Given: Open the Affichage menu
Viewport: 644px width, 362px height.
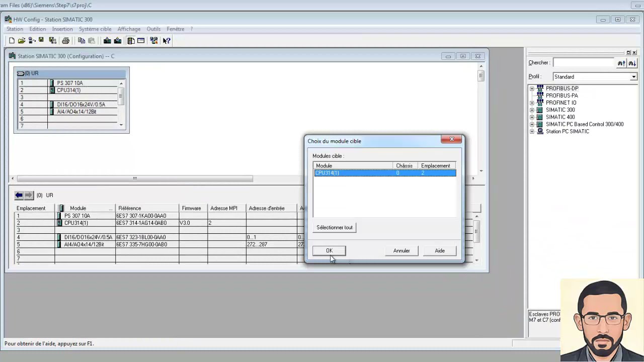Looking at the screenshot, I should click(x=129, y=29).
